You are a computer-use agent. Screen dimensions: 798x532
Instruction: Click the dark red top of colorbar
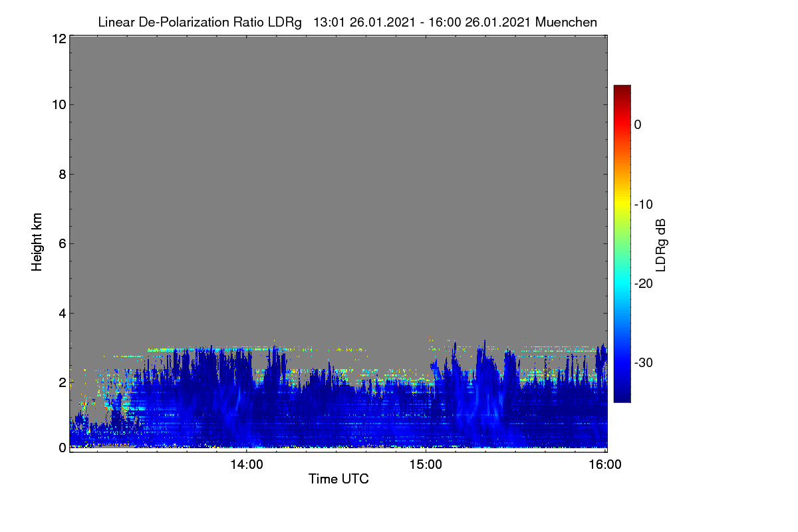(622, 89)
